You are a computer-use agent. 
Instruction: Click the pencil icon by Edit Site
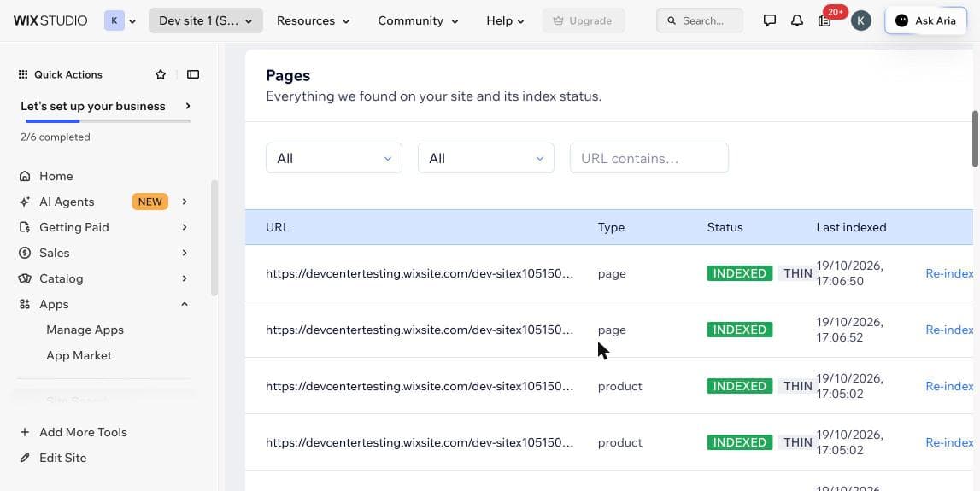(25, 458)
